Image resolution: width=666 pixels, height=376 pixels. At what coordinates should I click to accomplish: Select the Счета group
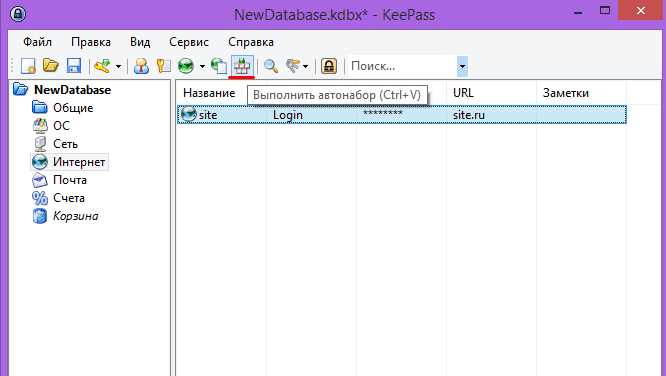point(69,198)
